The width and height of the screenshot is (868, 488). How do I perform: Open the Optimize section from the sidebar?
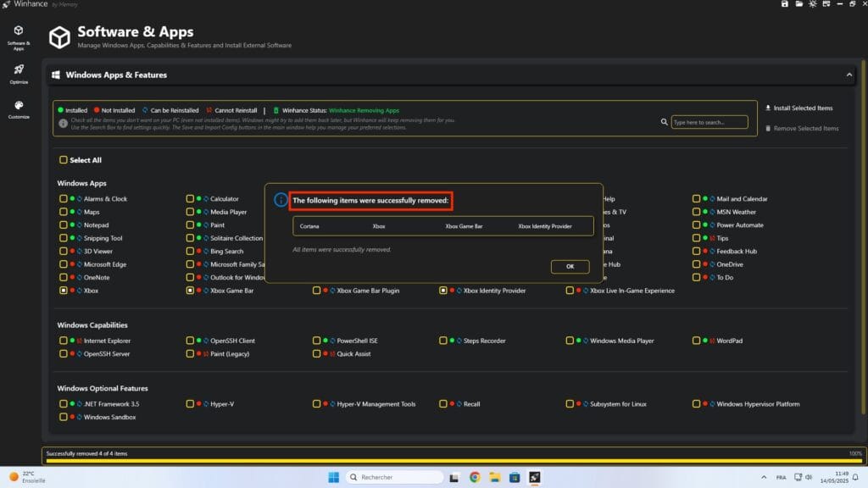click(x=19, y=72)
